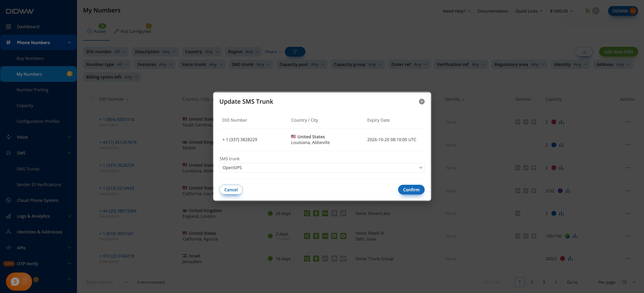
Task: Go to next page of results
Action: 555,282
